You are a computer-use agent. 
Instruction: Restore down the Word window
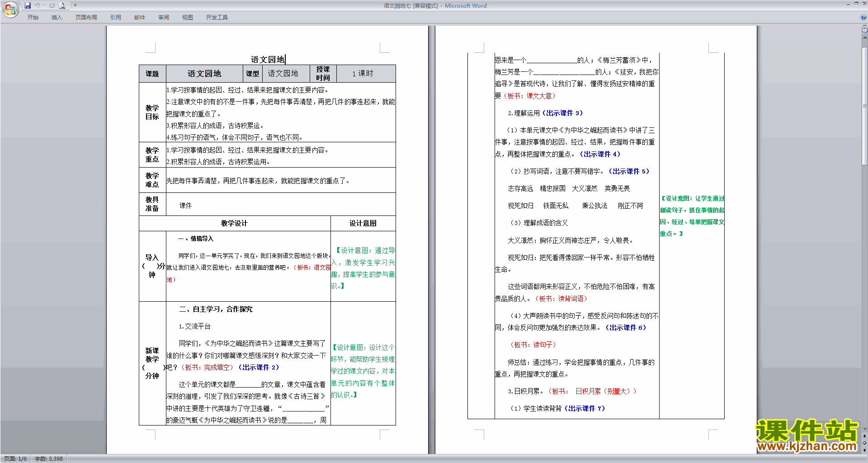(x=856, y=4)
